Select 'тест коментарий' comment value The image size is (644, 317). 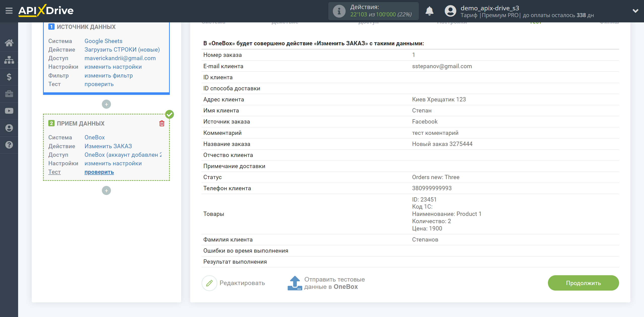(435, 133)
